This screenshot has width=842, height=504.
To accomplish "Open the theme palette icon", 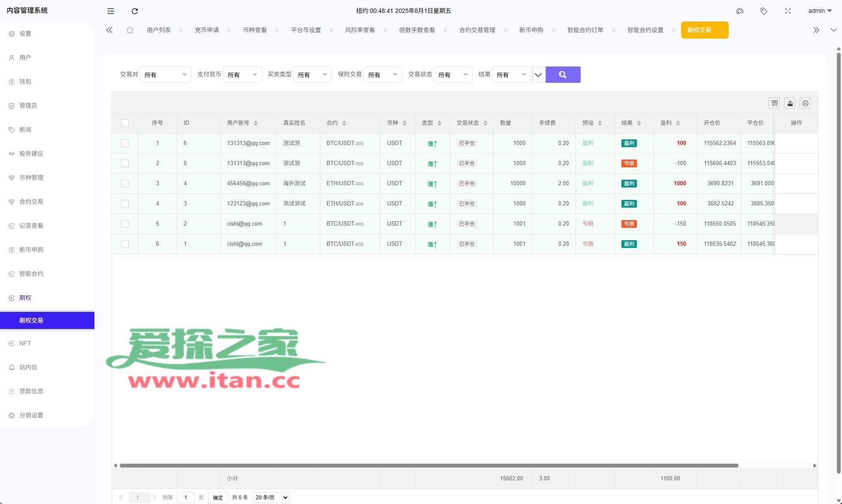I will point(740,11).
